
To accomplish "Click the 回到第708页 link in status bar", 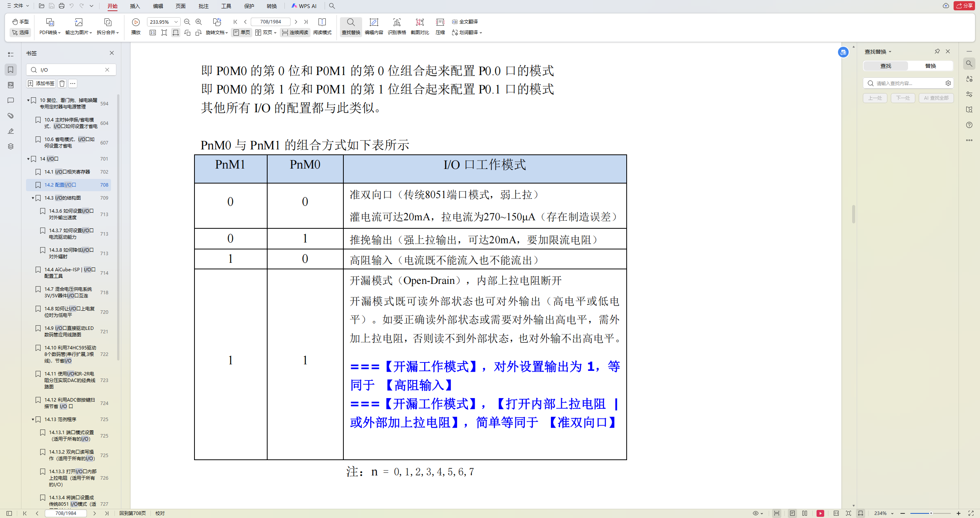I will coord(132,513).
